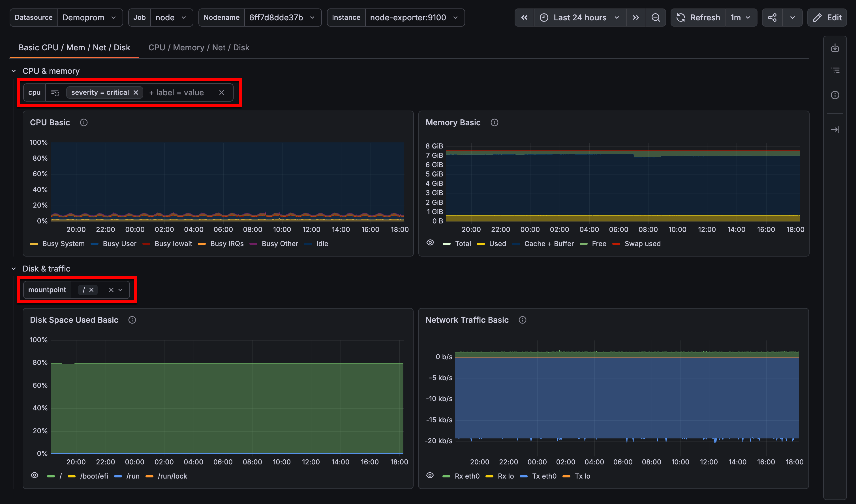Open the Datasource Demoprom dropdown

(x=90, y=18)
